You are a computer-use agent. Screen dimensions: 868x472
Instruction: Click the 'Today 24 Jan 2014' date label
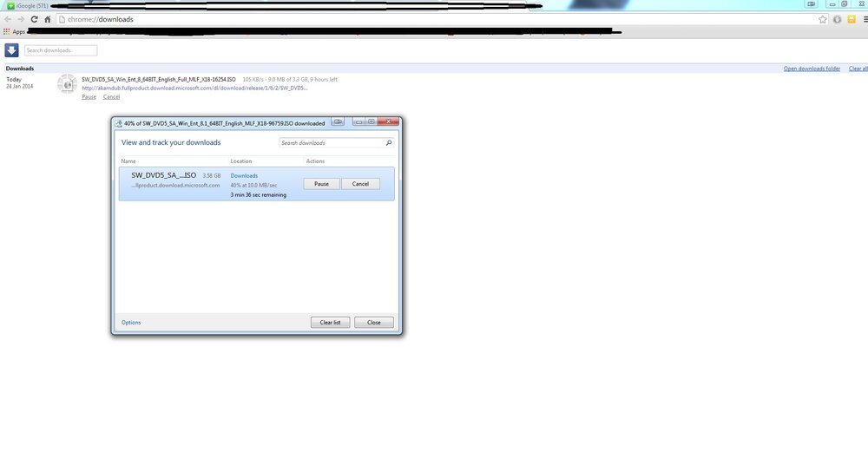coord(19,83)
